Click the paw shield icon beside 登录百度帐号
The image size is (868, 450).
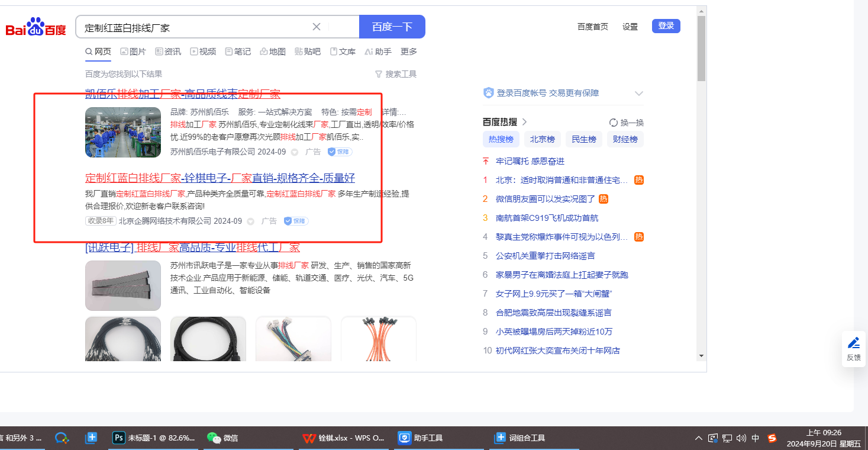pyautogui.click(x=488, y=93)
